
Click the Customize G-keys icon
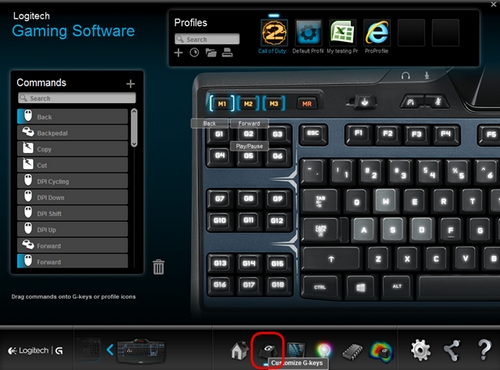click(x=268, y=350)
